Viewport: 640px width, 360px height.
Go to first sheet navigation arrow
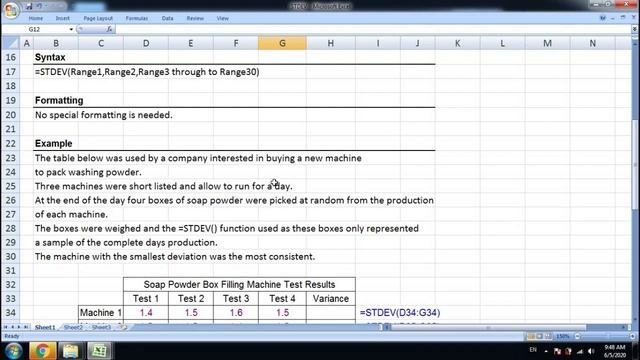click(6, 327)
